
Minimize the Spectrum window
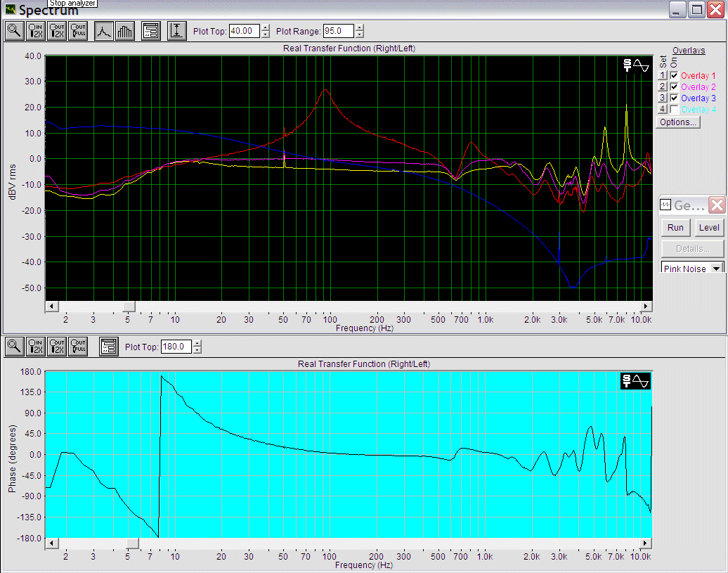tap(677, 9)
